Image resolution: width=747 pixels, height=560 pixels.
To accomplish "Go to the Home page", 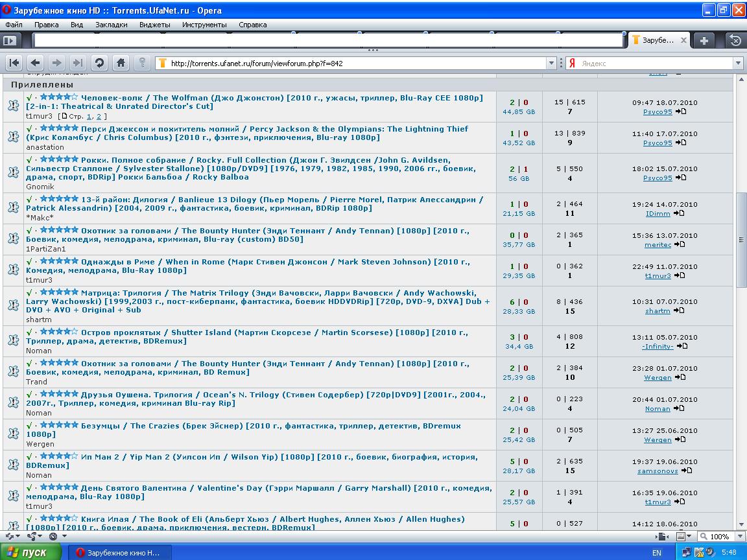I will coord(121,63).
